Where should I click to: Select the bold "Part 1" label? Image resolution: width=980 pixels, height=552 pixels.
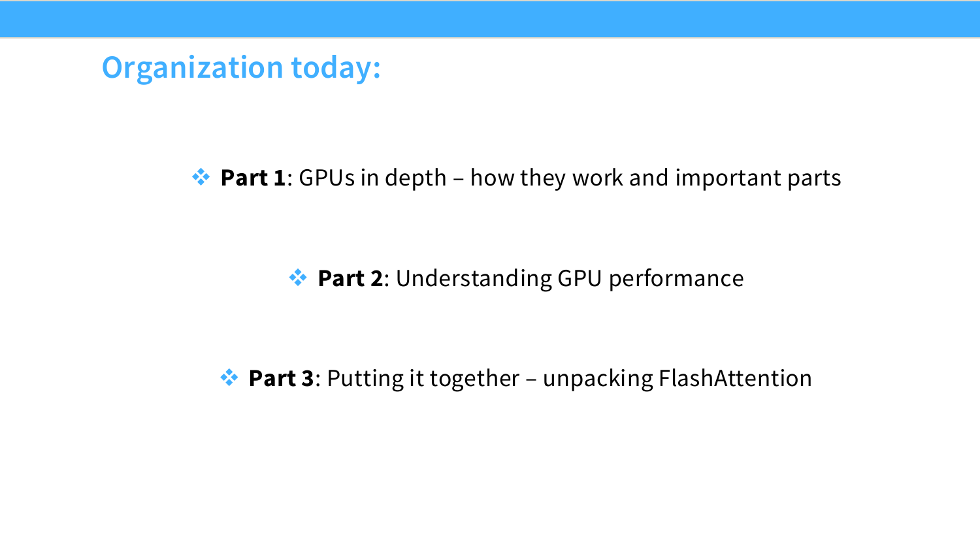tap(253, 178)
